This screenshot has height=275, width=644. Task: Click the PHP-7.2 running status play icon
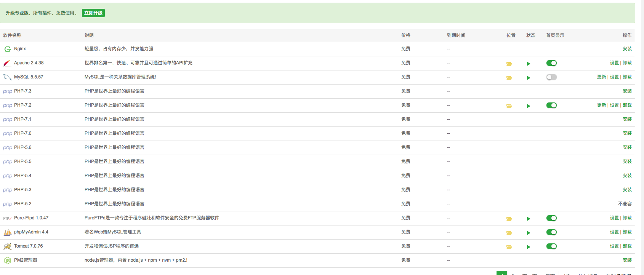click(x=529, y=106)
